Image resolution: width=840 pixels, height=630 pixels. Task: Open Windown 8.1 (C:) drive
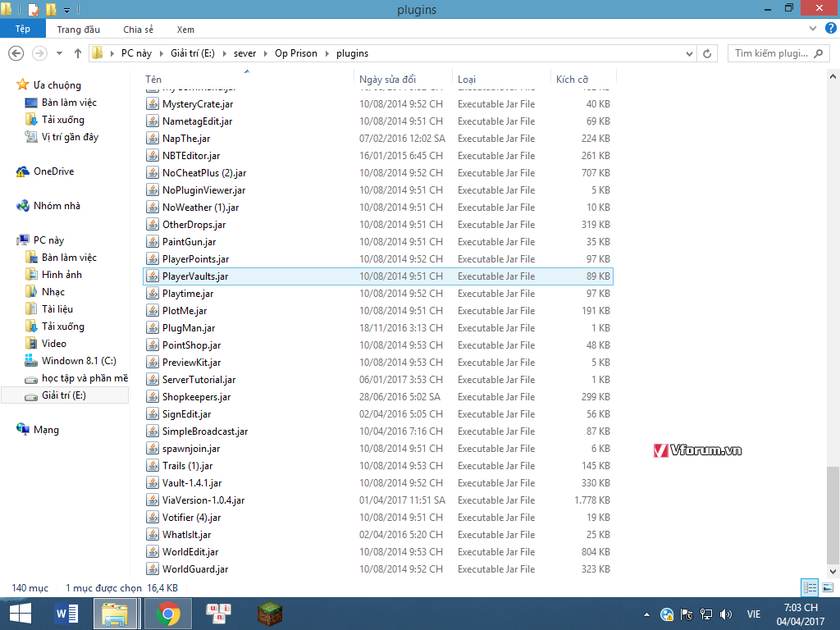[79, 361]
